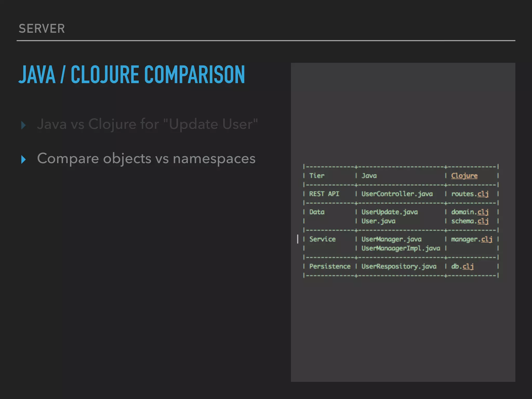Click the text cursor beside Service row
This screenshot has height=399, width=532.
point(298,239)
